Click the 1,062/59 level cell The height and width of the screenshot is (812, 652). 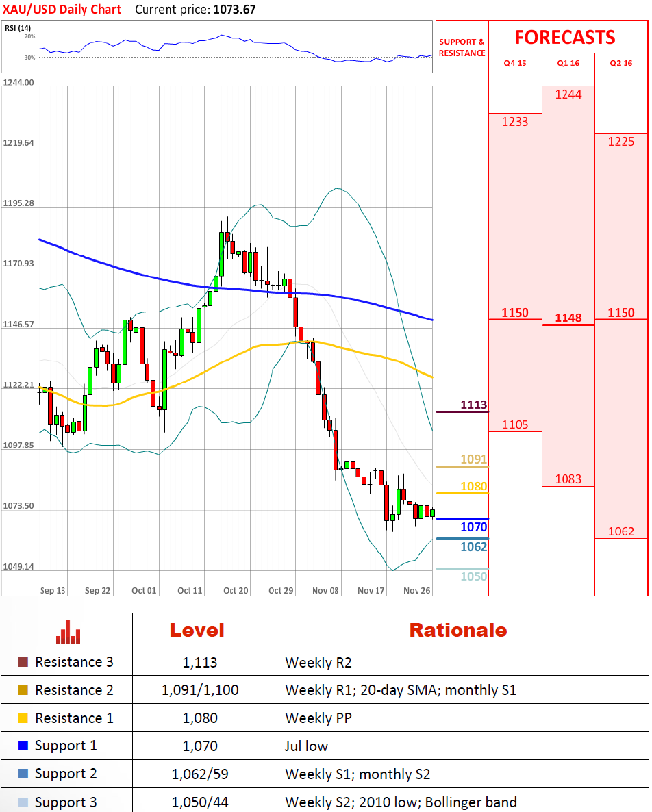pos(200,774)
